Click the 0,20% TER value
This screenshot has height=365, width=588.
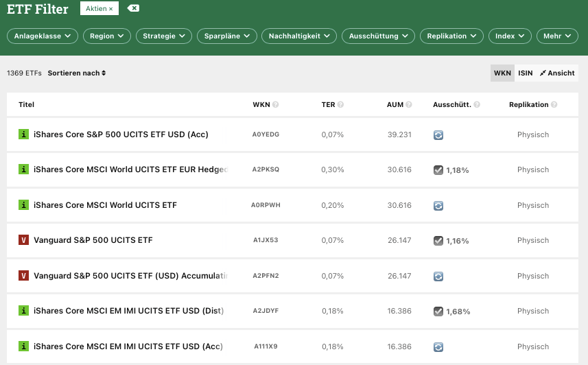click(332, 205)
